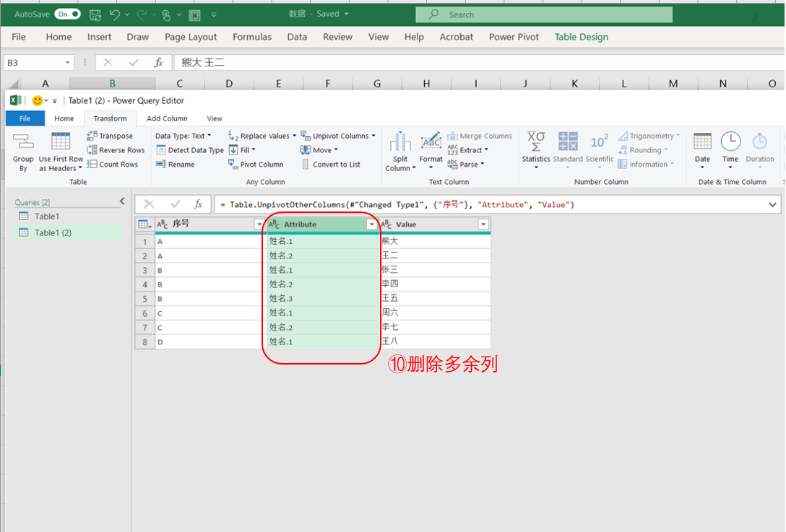Viewport: 786px width, 532px height.
Task: Click Pivot Column
Action: click(256, 164)
